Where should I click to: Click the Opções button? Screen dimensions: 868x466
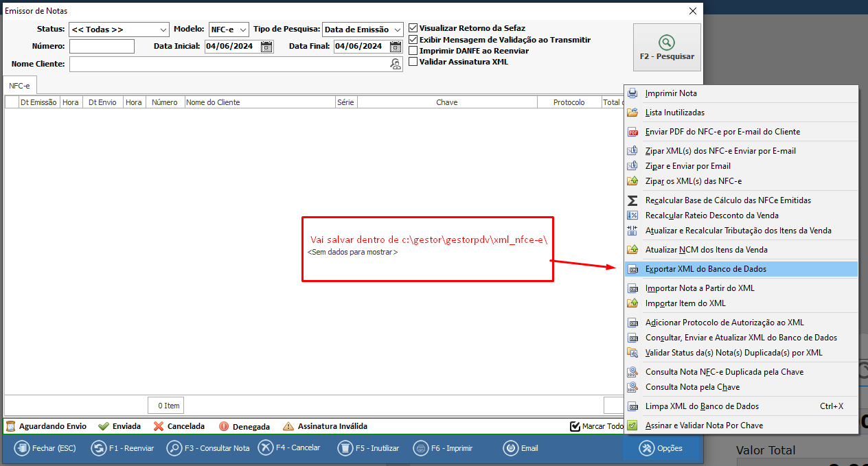point(661,448)
